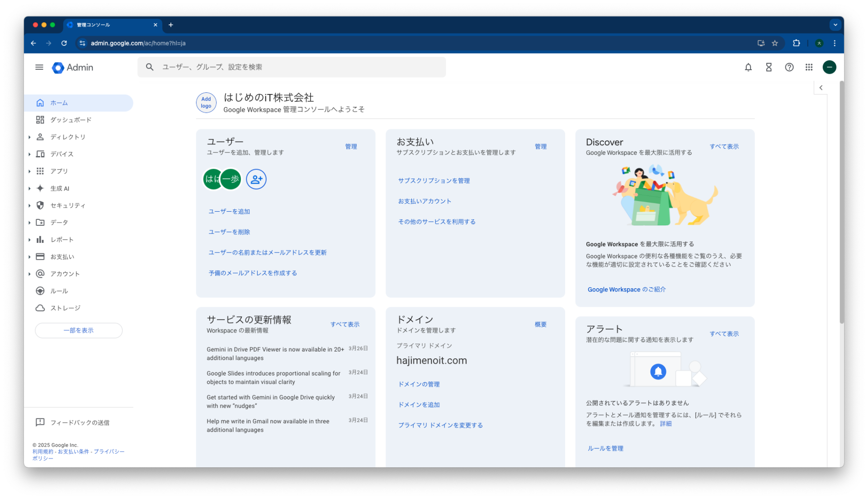Click 管理 in the ユーザー card

coord(351,147)
